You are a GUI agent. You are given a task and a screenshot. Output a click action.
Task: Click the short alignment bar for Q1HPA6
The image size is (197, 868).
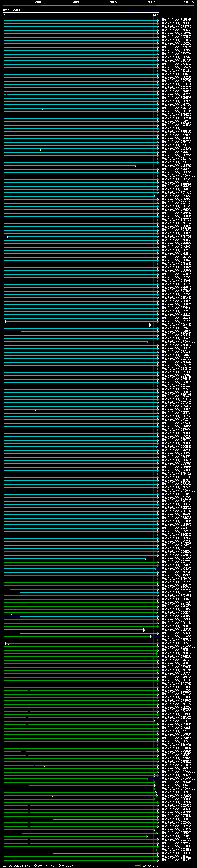70,166
